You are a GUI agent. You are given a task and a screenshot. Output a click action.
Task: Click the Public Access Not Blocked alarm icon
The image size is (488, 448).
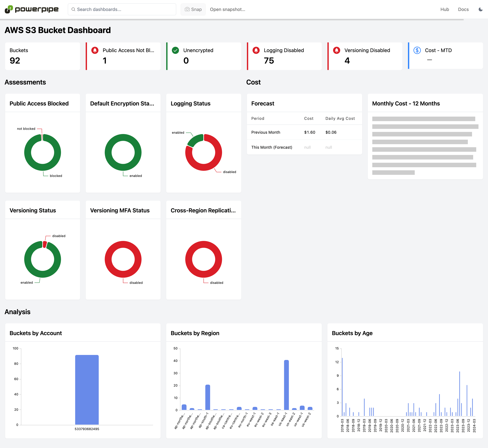(x=95, y=50)
